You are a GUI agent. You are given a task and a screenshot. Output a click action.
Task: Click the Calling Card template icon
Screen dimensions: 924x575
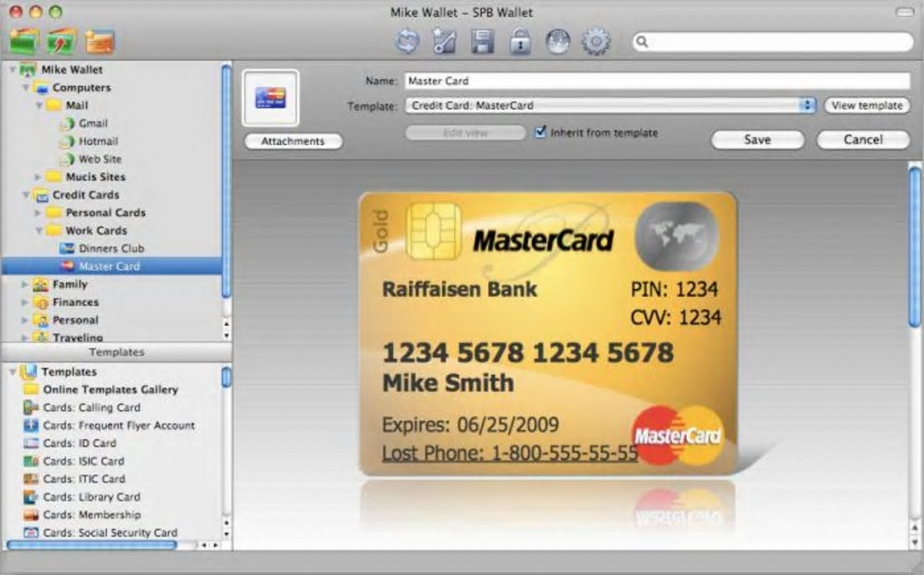31,407
